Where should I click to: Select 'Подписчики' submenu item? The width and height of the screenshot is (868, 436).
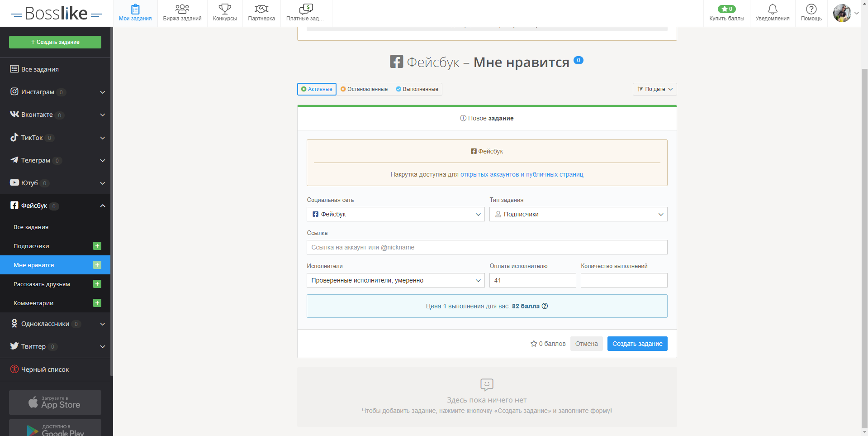click(31, 246)
